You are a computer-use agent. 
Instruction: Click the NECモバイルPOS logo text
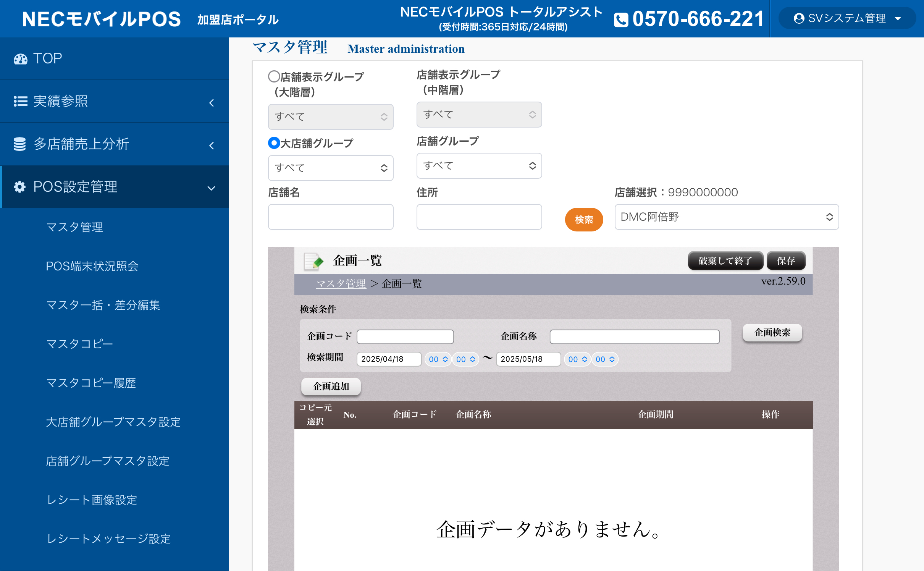101,19
